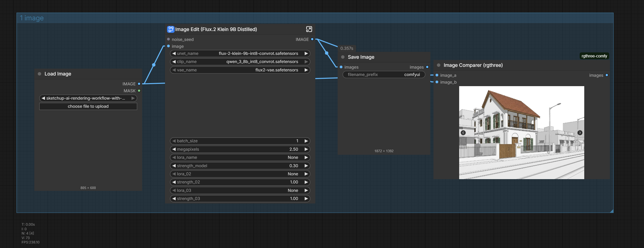Image resolution: width=644 pixels, height=248 pixels.
Task: Decrease strength_02 with left arrow
Action: [174, 182]
